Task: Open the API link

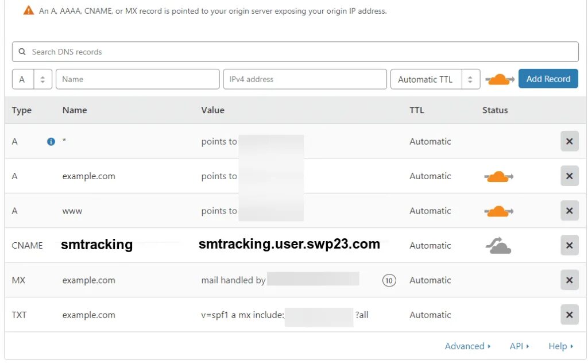Action: pyautogui.click(x=519, y=346)
